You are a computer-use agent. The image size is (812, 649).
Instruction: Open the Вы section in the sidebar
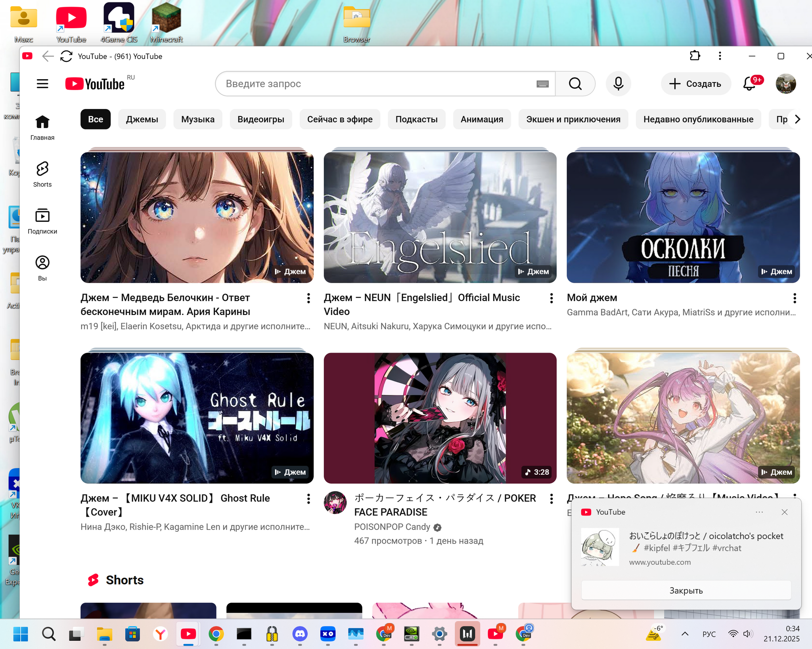[42, 268]
